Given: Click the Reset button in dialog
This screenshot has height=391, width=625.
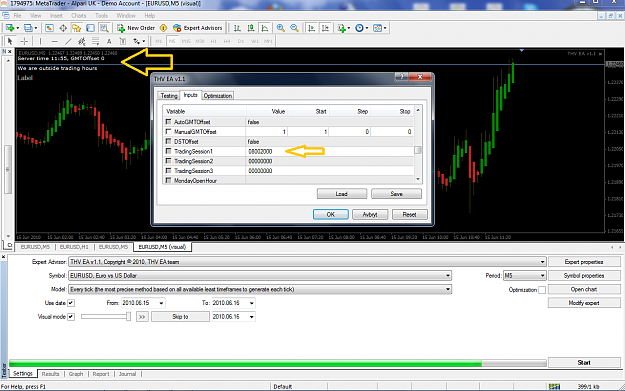Looking at the screenshot, I should (409, 214).
